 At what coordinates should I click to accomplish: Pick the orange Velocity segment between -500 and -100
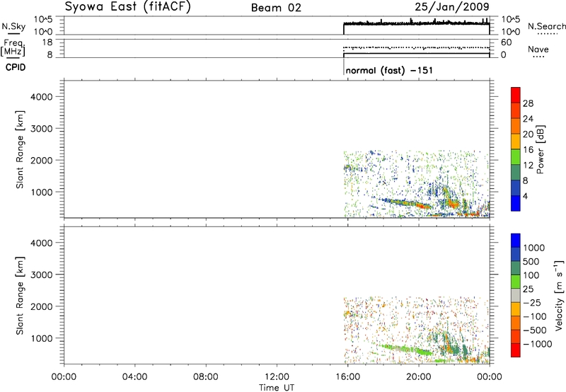[x=516, y=323]
